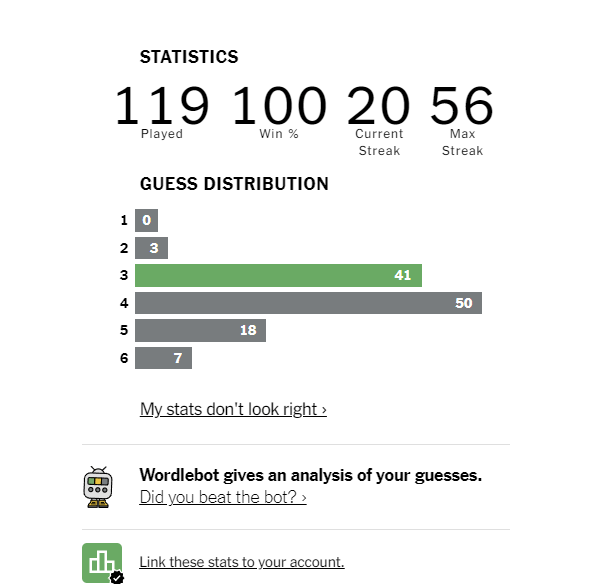This screenshot has width=593, height=584.
Task: Click the green bar showing 41 guesses
Action: [278, 275]
